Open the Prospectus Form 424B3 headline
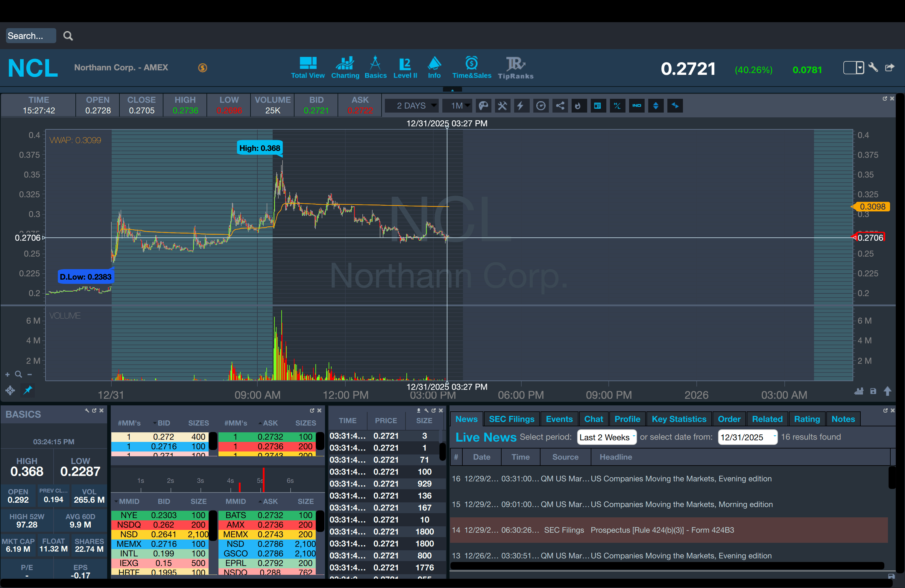Screen dimensions: 905x588 [x=662, y=530]
